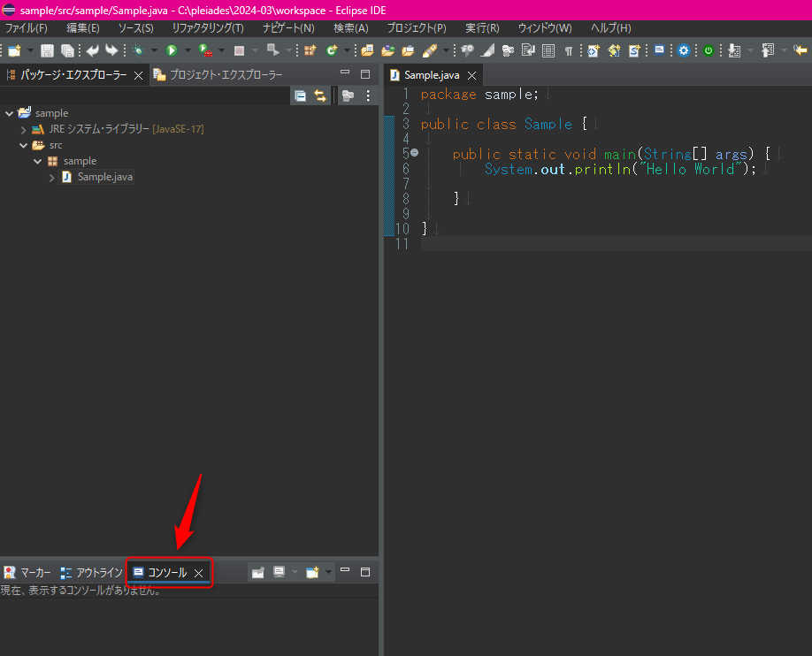Collapse the sample project node
812x656 pixels.
tap(10, 113)
